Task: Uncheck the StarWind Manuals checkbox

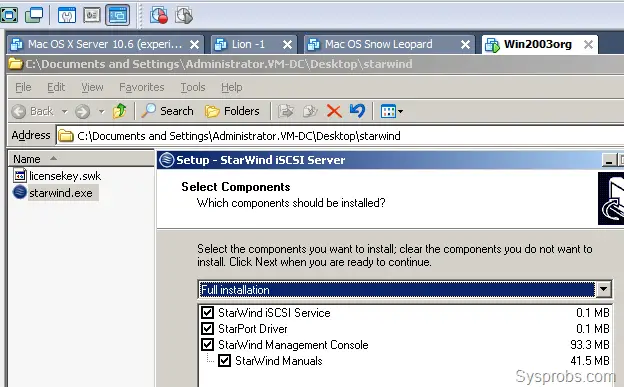Action: 224,361
